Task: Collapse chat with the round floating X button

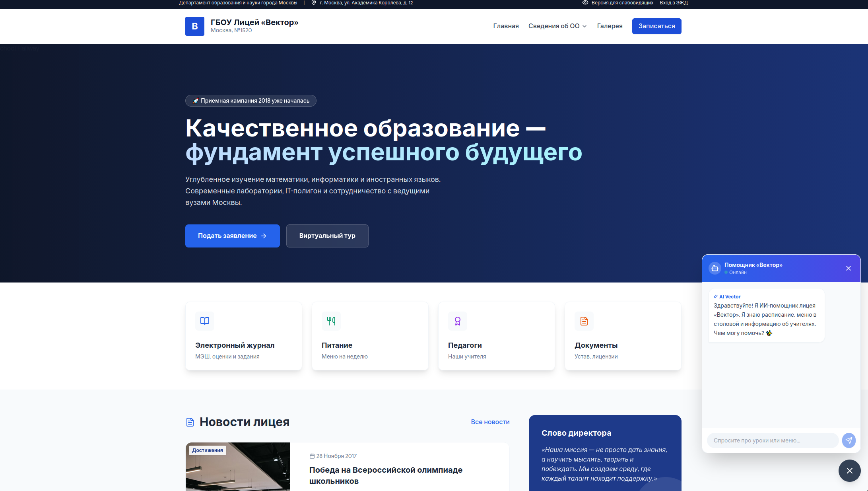Action: 849,471
